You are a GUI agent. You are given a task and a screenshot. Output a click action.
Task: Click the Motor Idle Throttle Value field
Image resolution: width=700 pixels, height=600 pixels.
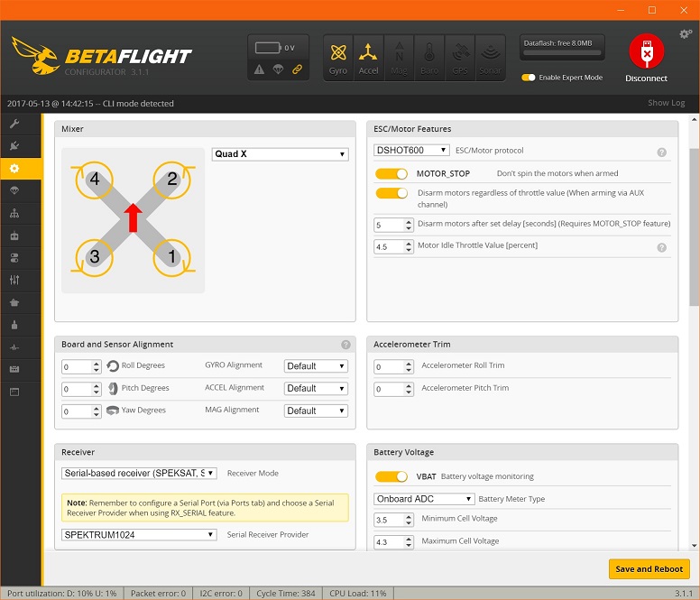[393, 246]
